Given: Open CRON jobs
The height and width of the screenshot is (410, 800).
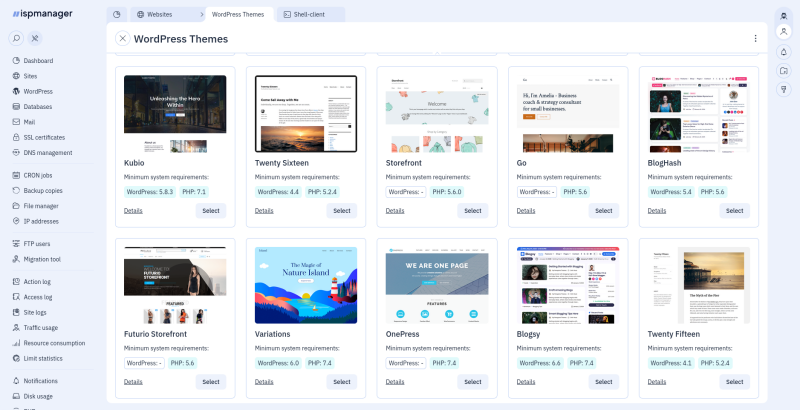Looking at the screenshot, I should pos(38,175).
